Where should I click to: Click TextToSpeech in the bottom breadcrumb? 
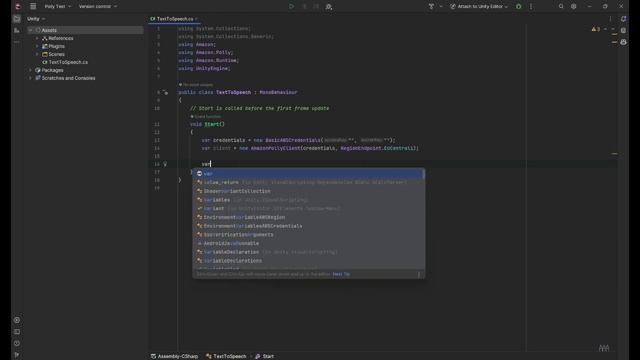click(x=226, y=356)
